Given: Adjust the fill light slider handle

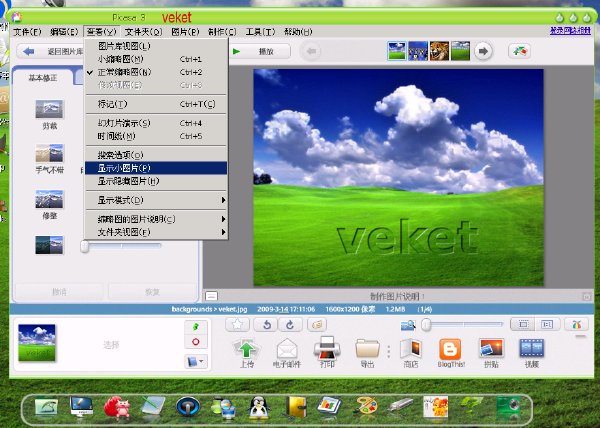Looking at the screenshot, I should pyautogui.click(x=85, y=246).
